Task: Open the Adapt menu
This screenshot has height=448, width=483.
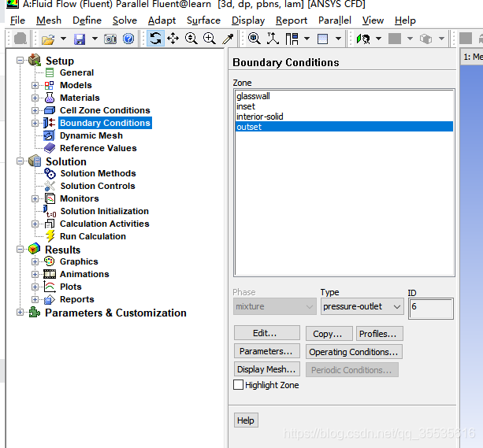Action: (x=162, y=20)
